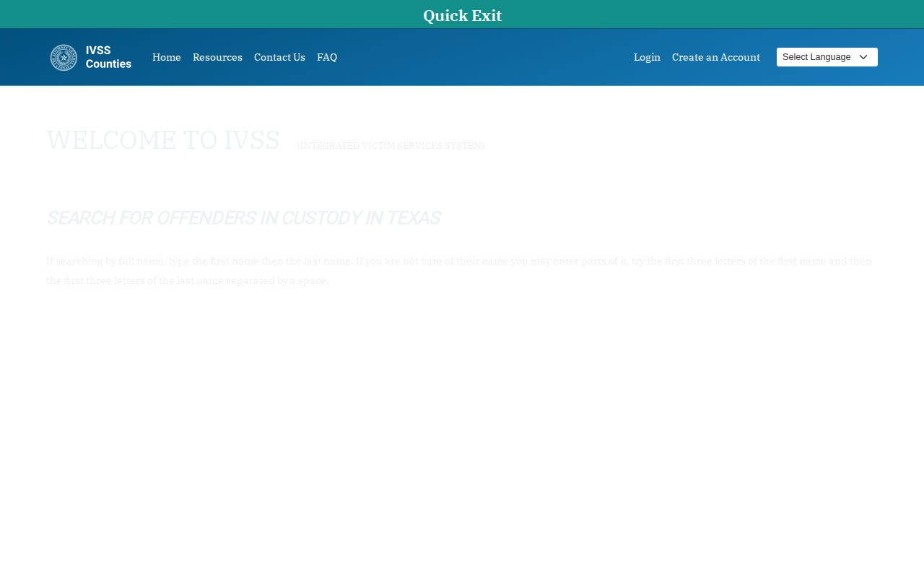Click the Integrated Victim Services System subtitle
This screenshot has width=924, height=578.
tap(391, 146)
